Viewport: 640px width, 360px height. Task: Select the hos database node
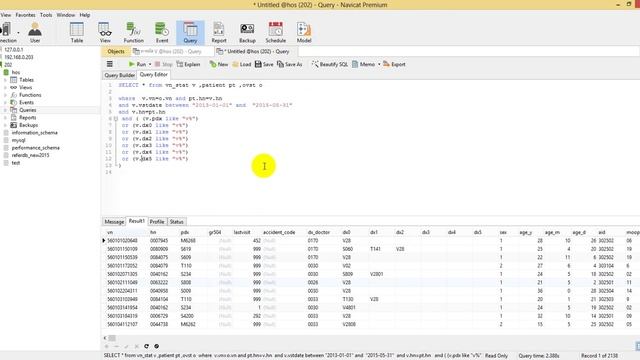click(x=16, y=72)
